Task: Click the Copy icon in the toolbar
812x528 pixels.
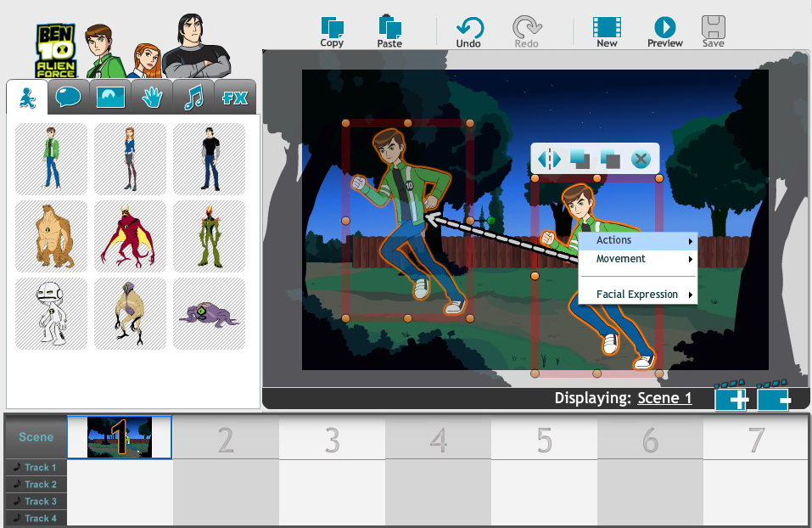Action: 332,31
